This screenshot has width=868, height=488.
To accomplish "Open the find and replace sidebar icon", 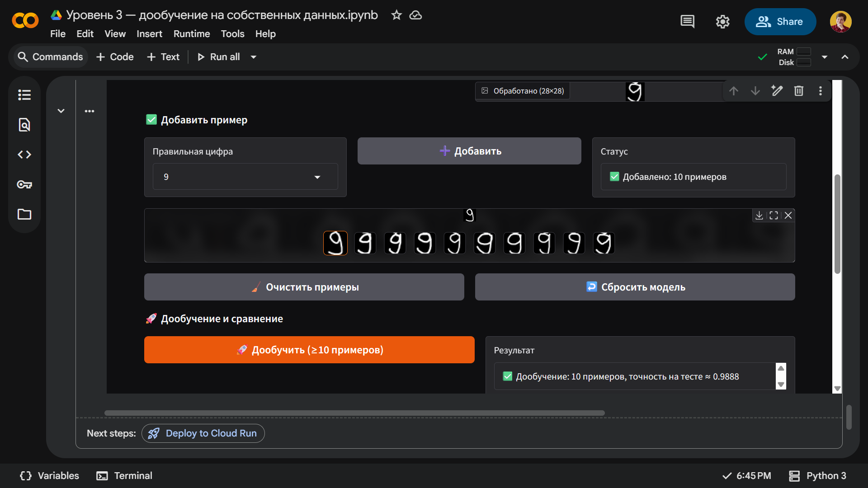I will [24, 125].
